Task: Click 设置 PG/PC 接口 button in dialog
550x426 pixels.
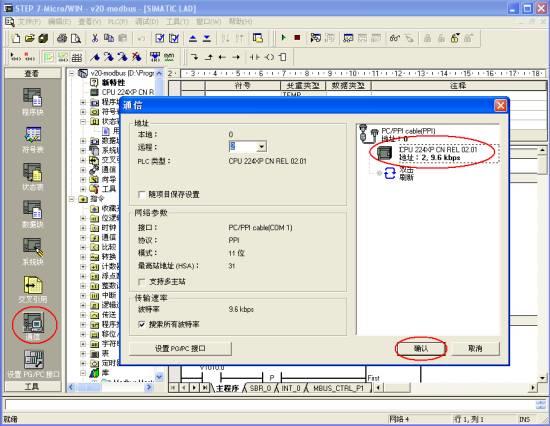Action: click(180, 348)
